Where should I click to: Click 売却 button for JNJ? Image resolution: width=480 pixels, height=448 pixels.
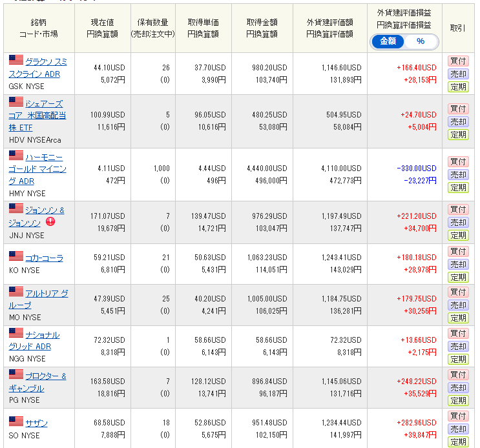tap(458, 222)
